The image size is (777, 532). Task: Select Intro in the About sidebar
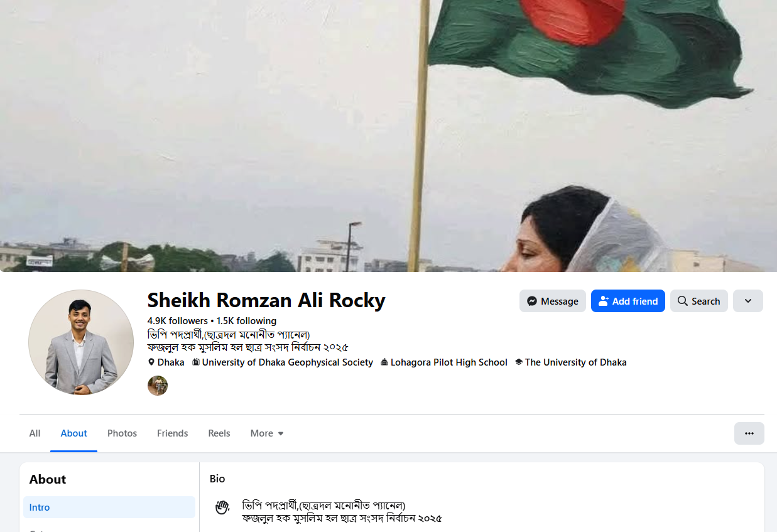point(109,508)
